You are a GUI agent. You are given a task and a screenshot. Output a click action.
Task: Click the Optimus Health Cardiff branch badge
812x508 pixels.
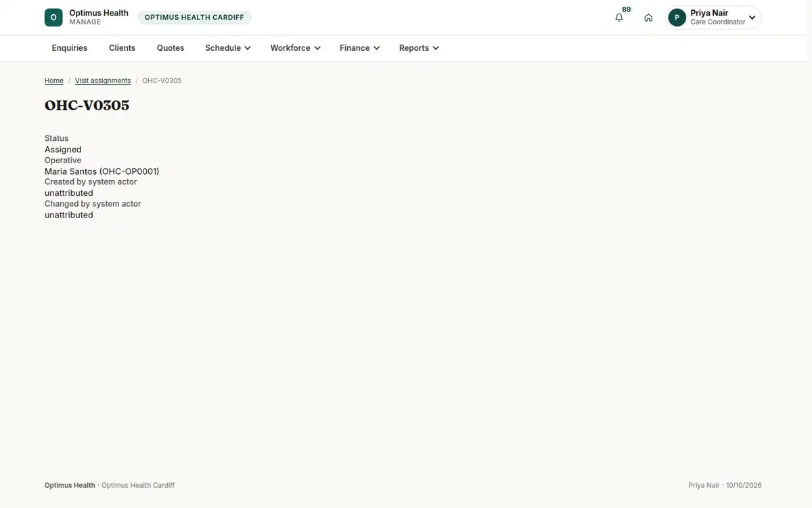click(x=194, y=18)
